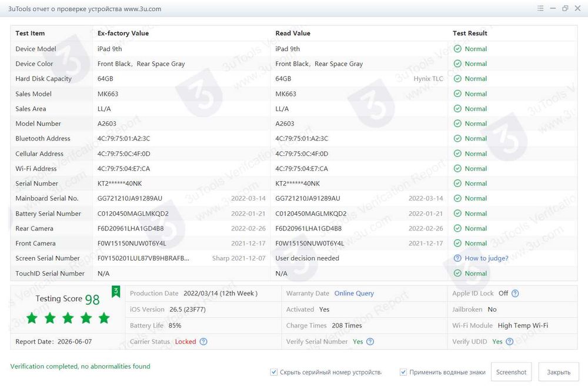588x390 pixels.
Task: Click the red Locked carrier status
Action: click(186, 342)
